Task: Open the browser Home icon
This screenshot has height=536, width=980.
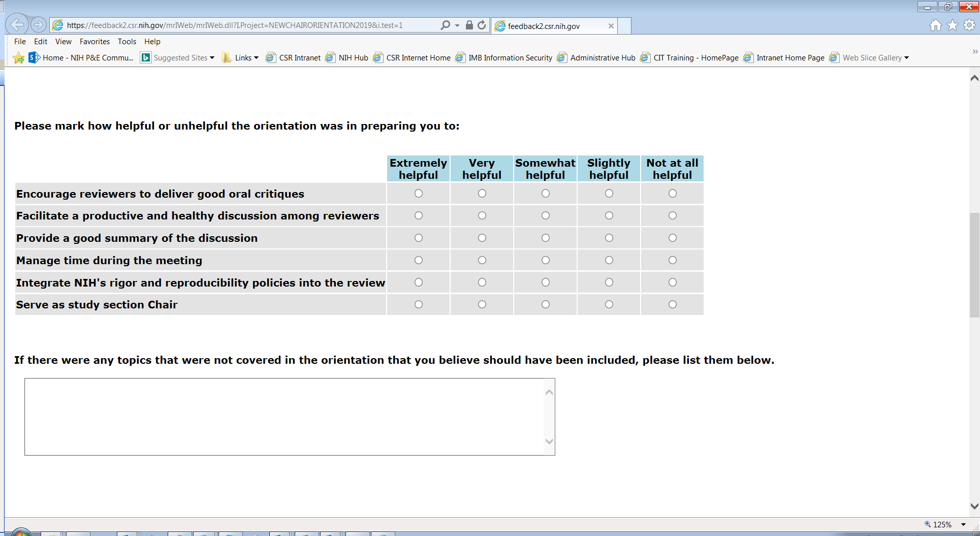Action: tap(936, 25)
